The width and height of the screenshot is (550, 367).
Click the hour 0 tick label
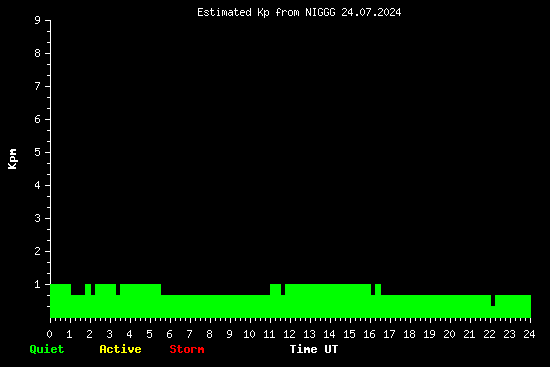click(x=49, y=334)
